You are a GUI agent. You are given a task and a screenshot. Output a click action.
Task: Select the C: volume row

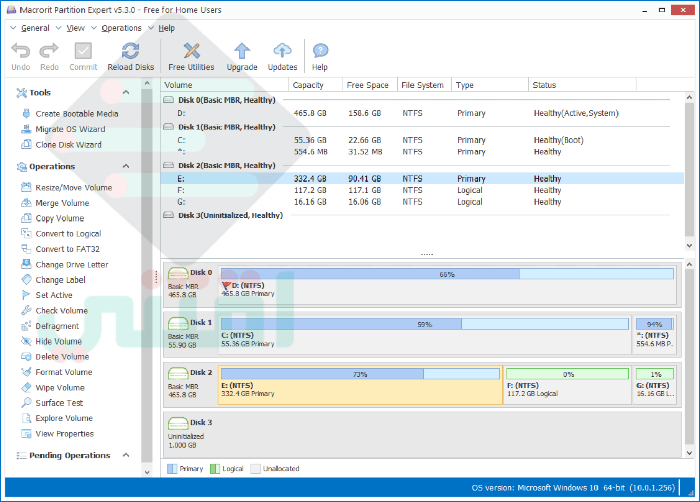(x=422, y=140)
